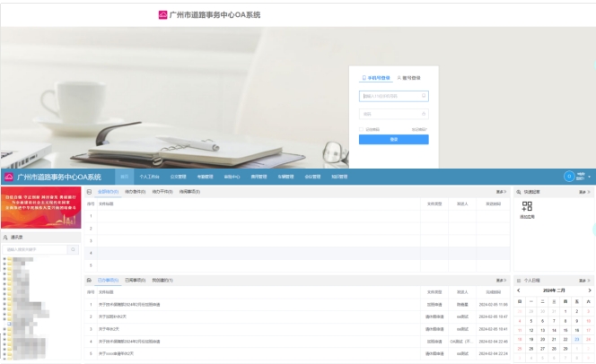Click 更多 link in the 个人日程 panel
This screenshot has height=364, width=596.
point(584,281)
